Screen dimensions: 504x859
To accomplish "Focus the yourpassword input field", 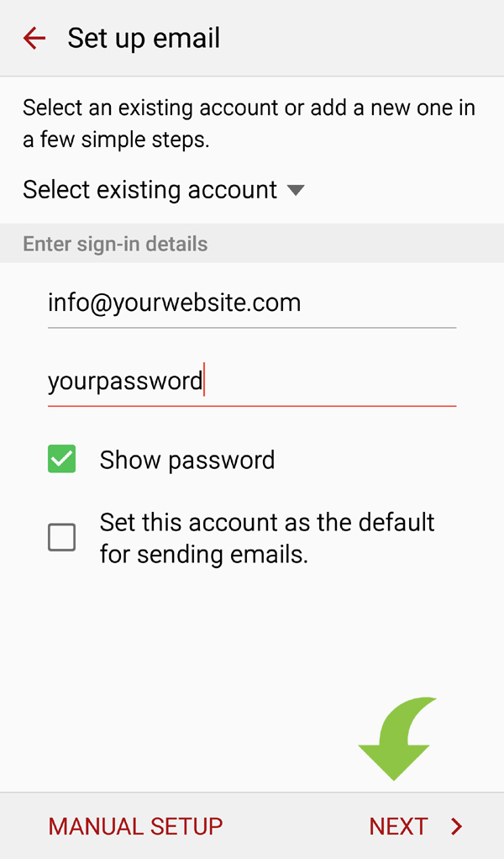I will pos(252,381).
